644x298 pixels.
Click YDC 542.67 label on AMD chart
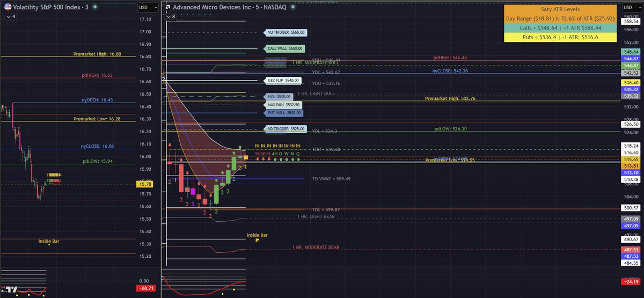[x=326, y=71]
